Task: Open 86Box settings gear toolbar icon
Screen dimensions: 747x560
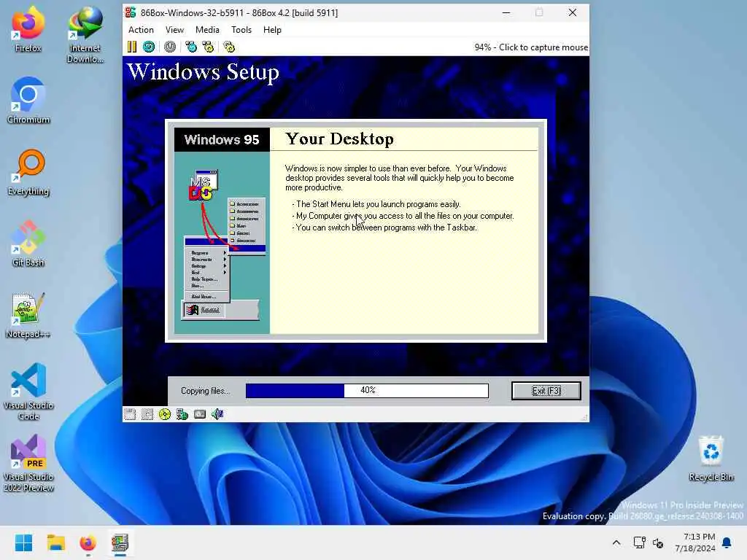Action: [x=229, y=47]
